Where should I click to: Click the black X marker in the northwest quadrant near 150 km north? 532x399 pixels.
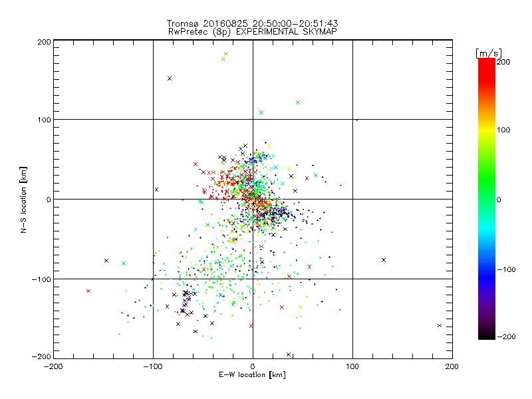170,78
